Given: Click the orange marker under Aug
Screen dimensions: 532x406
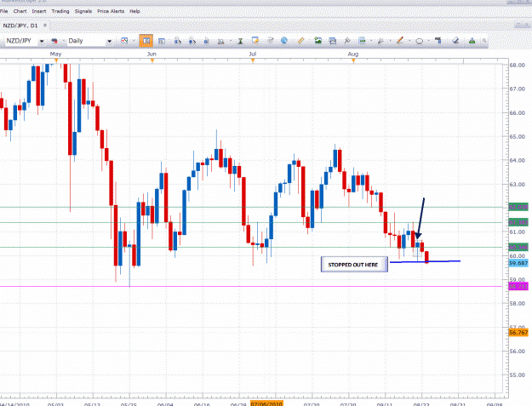Looking at the screenshot, I should pyautogui.click(x=353, y=60).
